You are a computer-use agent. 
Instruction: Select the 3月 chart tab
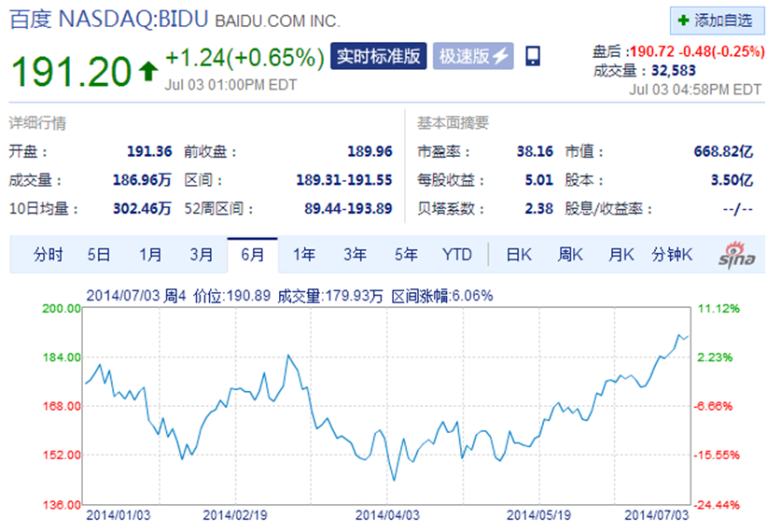click(202, 255)
